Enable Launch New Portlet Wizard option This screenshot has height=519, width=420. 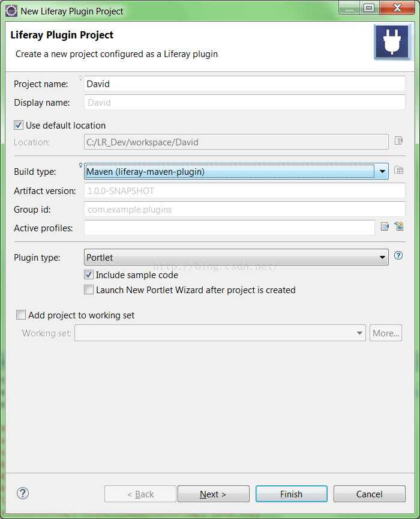[89, 290]
